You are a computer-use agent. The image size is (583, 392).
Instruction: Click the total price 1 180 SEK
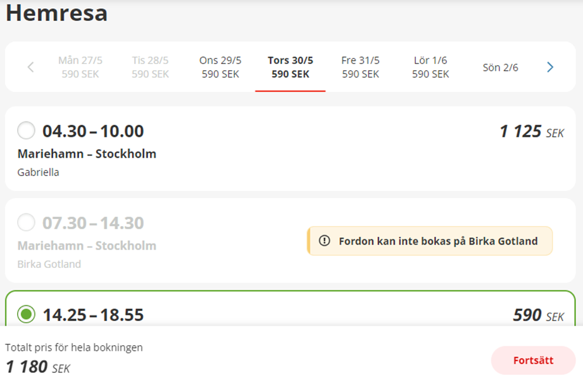37,367
